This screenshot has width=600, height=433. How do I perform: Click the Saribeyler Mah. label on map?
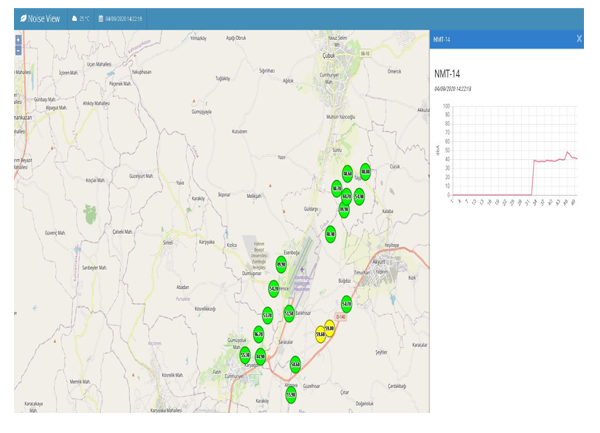(95, 268)
